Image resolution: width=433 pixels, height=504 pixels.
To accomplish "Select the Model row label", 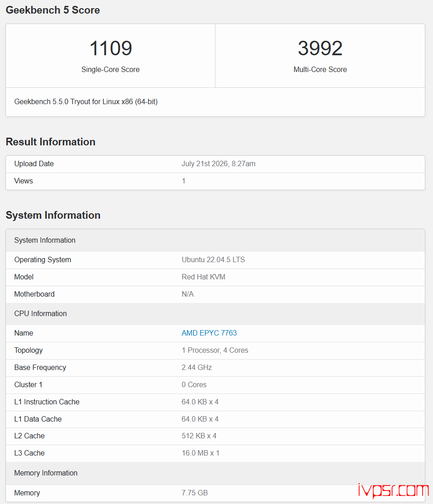I will (24, 277).
